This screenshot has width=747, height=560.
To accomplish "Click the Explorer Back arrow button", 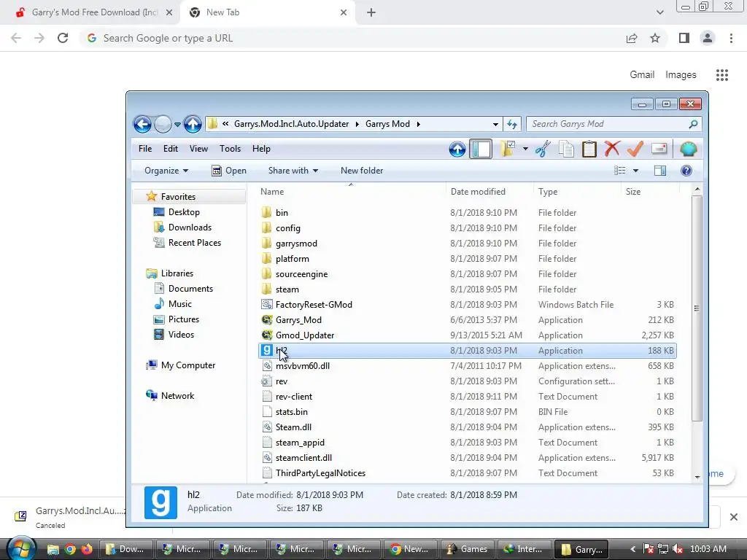I will pyautogui.click(x=142, y=124).
